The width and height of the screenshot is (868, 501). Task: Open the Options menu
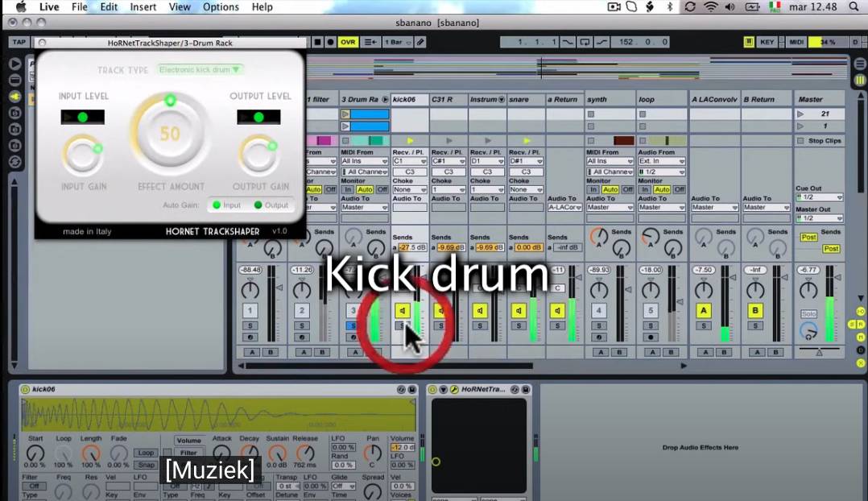221,7
